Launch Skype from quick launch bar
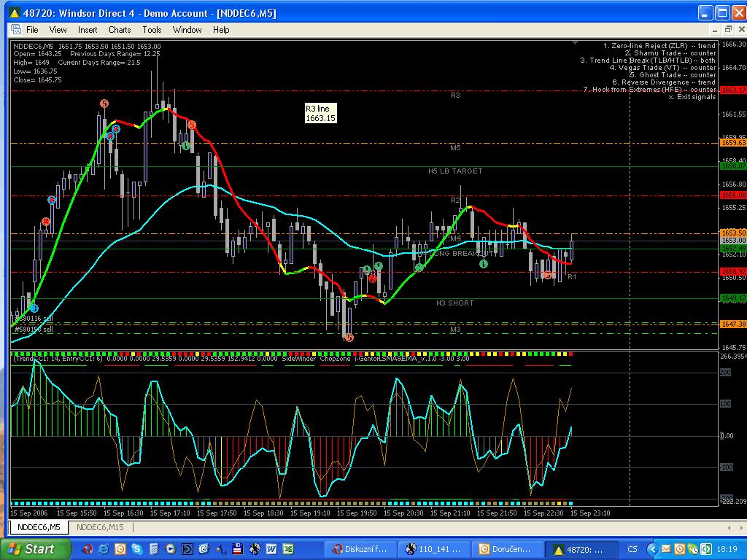The image size is (747, 560). tap(136, 549)
